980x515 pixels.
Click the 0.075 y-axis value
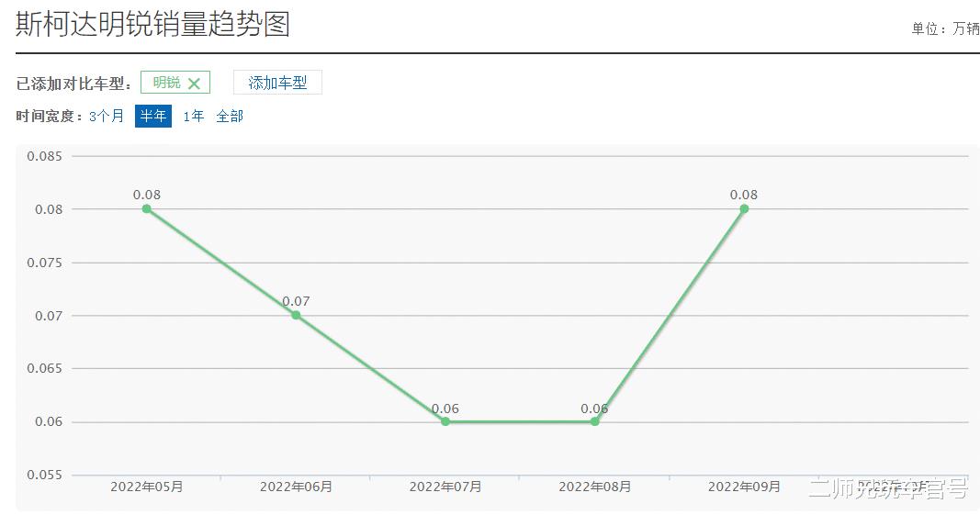(44, 263)
